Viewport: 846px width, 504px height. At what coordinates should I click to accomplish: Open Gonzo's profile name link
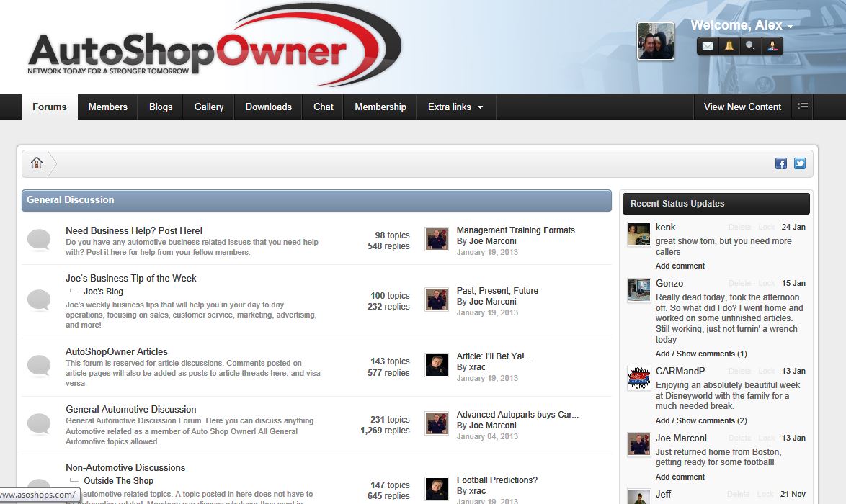669,284
